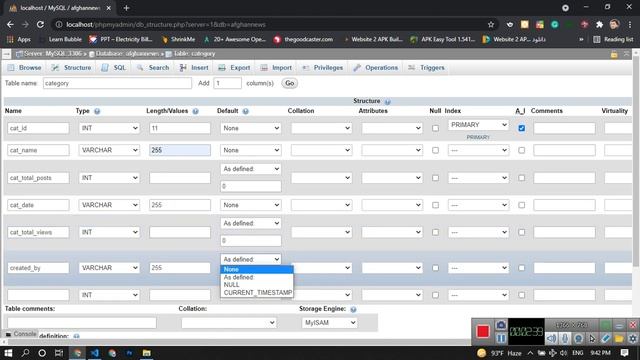Choose CURRENT_TIMESTAMP from the Default list
640x360 pixels.
[x=257, y=293]
